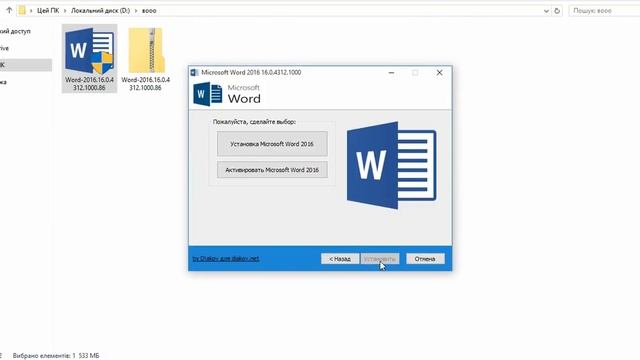Image resolution: width=640 pixels, height=360 pixels.
Task: Click folder icon in the address bar
Action: pos(22,11)
